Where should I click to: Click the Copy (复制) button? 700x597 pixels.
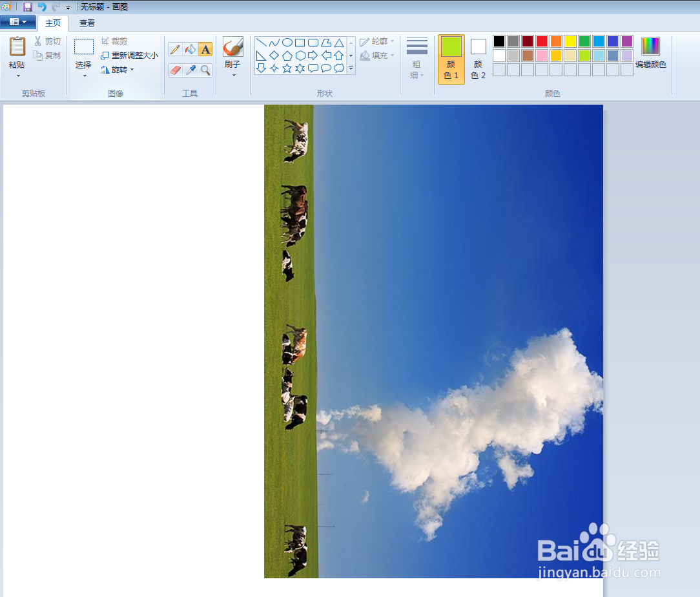click(x=47, y=56)
